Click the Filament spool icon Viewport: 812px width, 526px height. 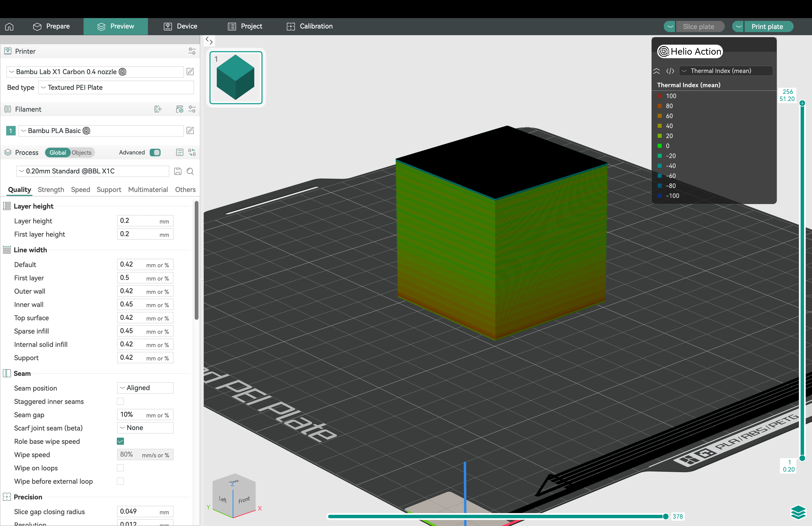[8, 109]
